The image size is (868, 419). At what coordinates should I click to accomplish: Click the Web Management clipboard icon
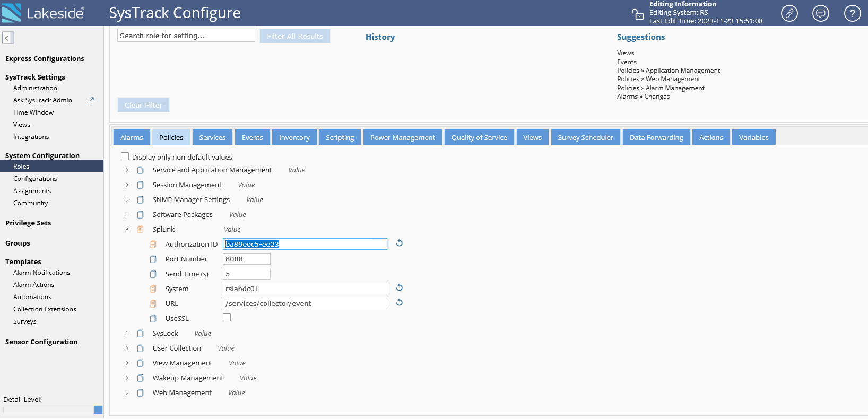[141, 393]
